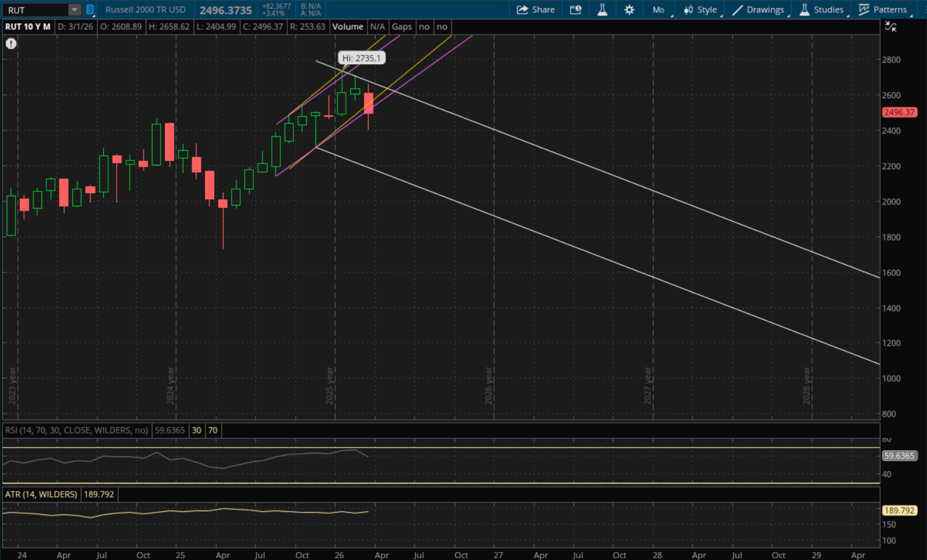The height and width of the screenshot is (560, 927).
Task: Click the yellow RSI 70 level swatch
Action: pos(213,430)
